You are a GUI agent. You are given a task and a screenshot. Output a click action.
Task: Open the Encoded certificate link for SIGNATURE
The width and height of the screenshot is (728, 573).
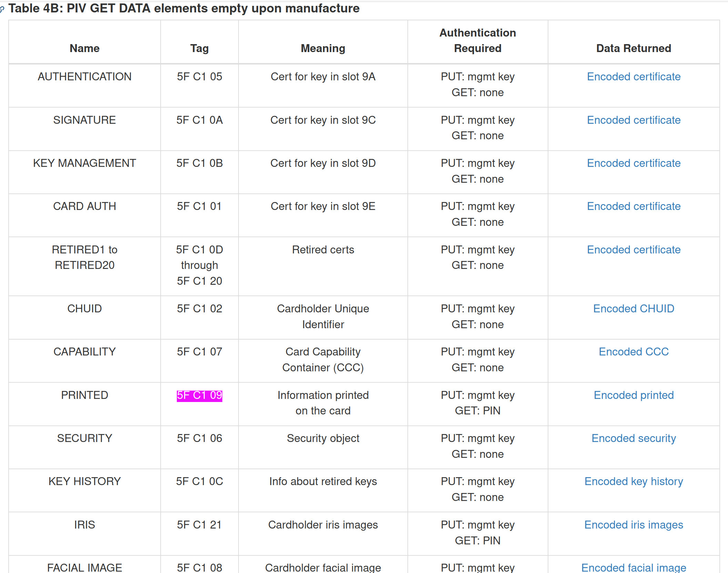coord(634,120)
